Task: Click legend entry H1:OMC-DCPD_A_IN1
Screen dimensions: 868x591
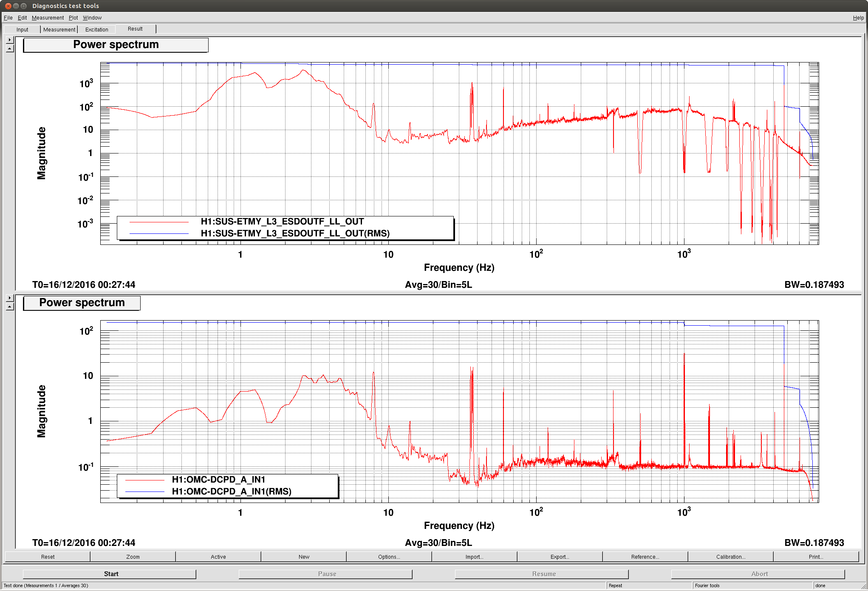Action: [218, 480]
